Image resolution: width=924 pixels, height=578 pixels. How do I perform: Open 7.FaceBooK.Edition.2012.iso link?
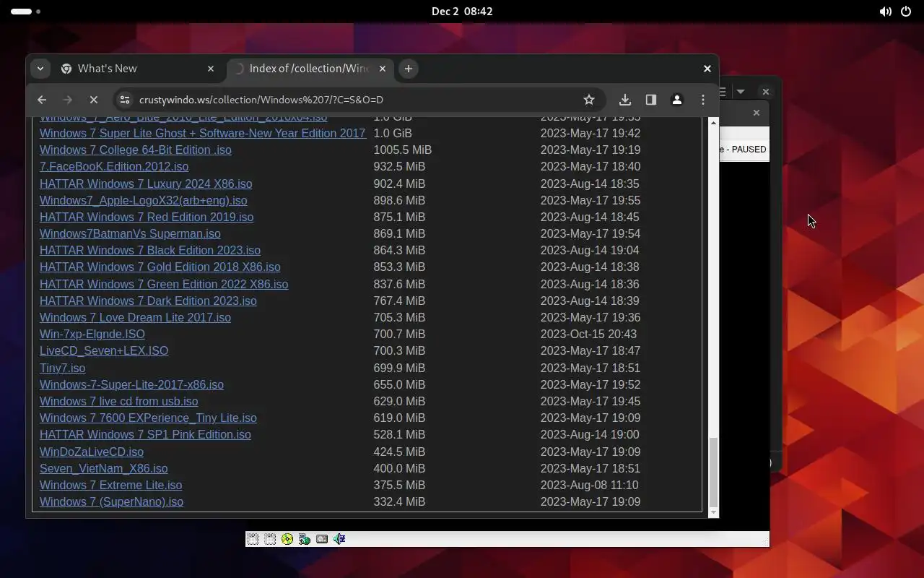114,166
